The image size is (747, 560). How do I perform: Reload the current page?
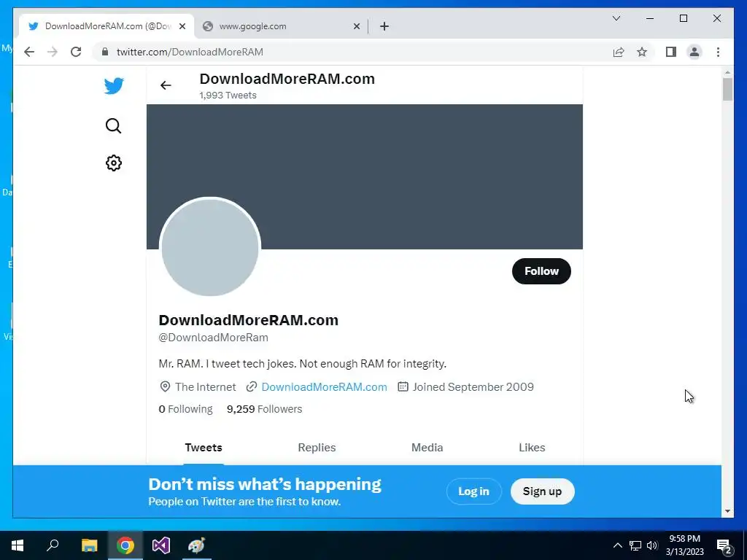point(76,52)
